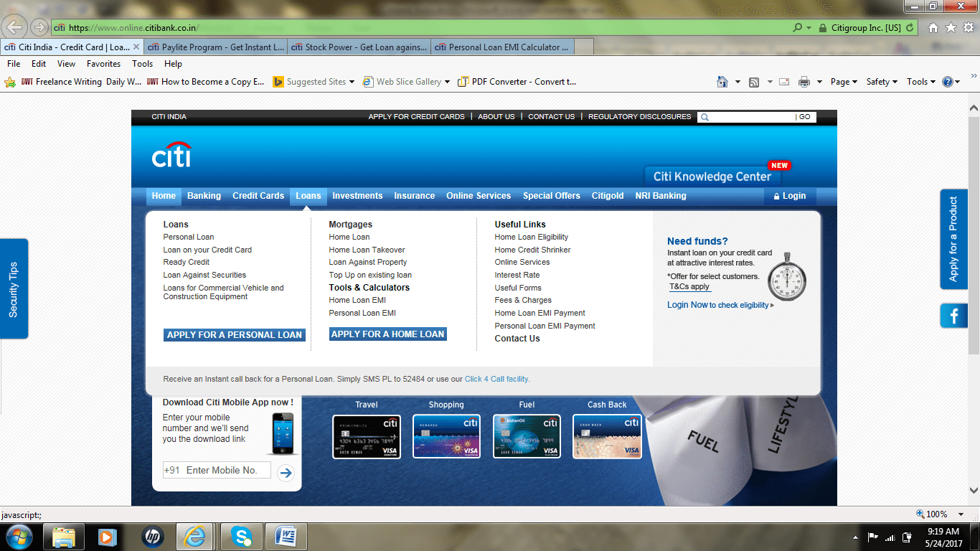Click the PDF Converter favorites bar link
This screenshot has width=980, height=551.
point(517,82)
